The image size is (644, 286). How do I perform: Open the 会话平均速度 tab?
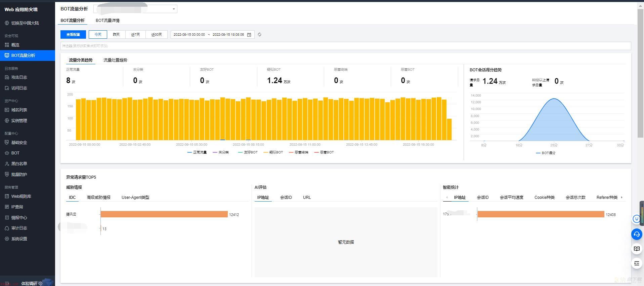point(511,198)
